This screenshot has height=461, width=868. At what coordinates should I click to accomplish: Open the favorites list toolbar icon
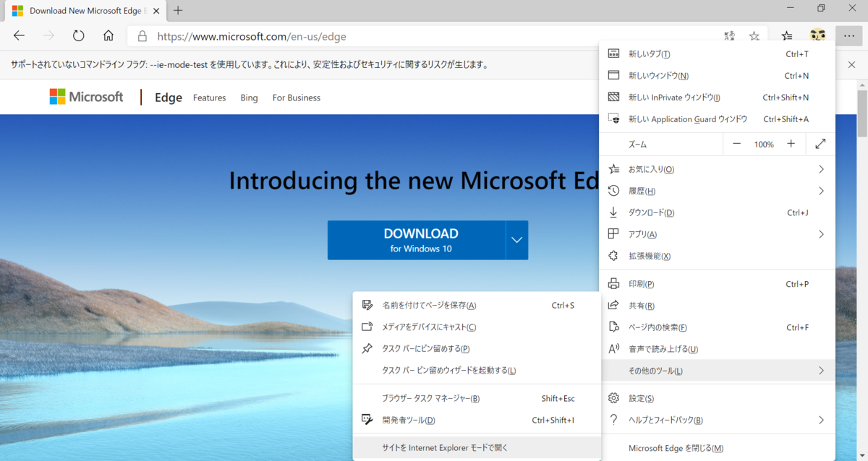787,35
